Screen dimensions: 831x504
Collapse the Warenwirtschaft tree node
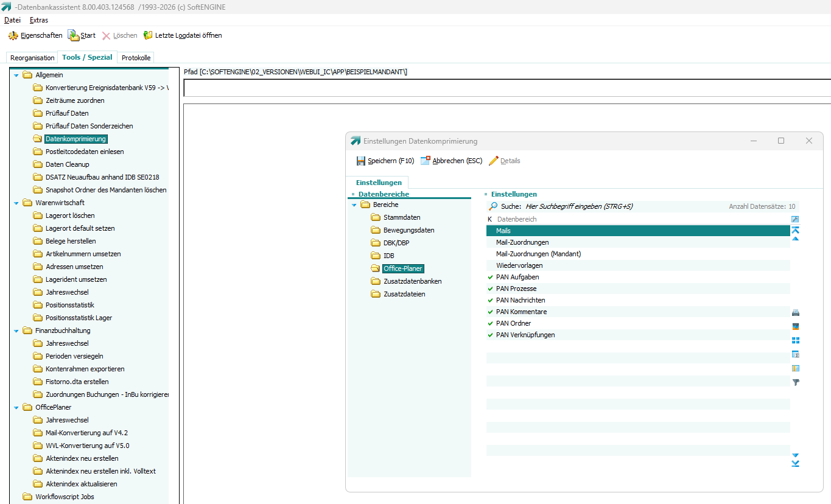coord(16,203)
